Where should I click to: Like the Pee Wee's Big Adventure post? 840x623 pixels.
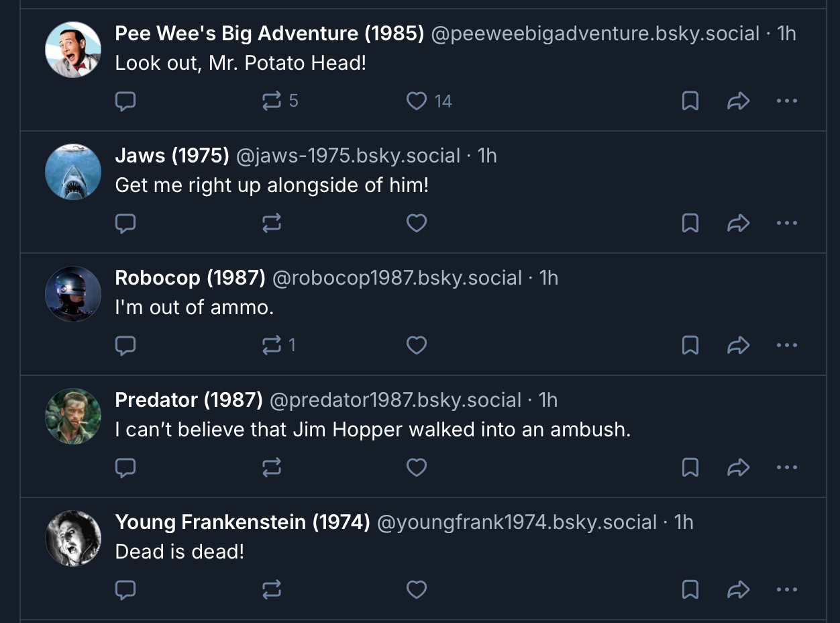(x=417, y=101)
